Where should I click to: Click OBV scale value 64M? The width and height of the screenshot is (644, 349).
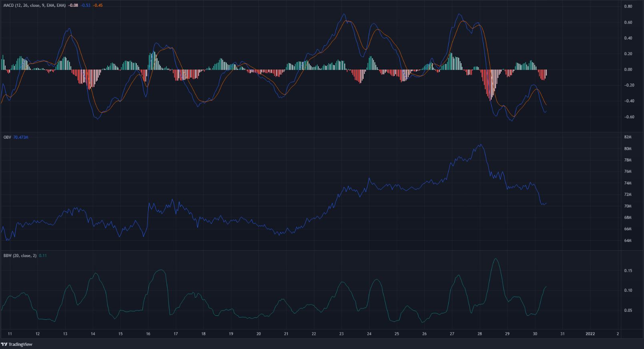[628, 241]
